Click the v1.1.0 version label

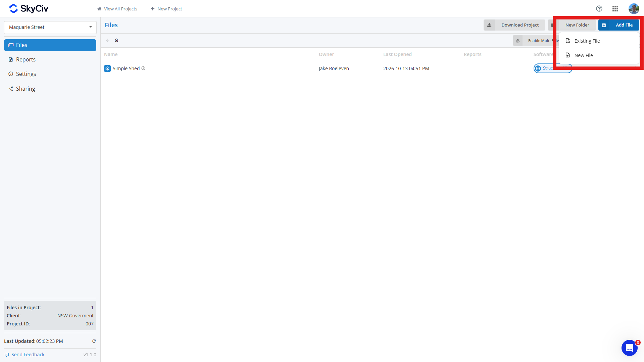(90, 355)
